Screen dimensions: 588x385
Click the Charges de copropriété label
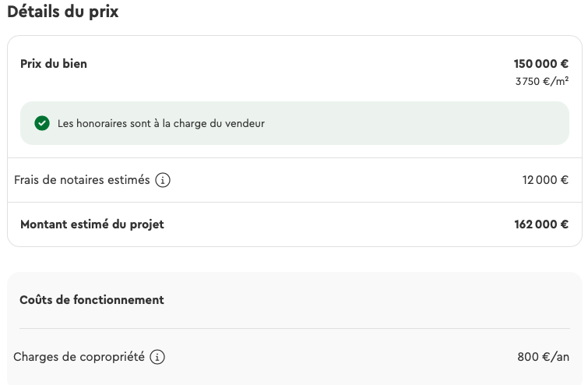tap(79, 357)
